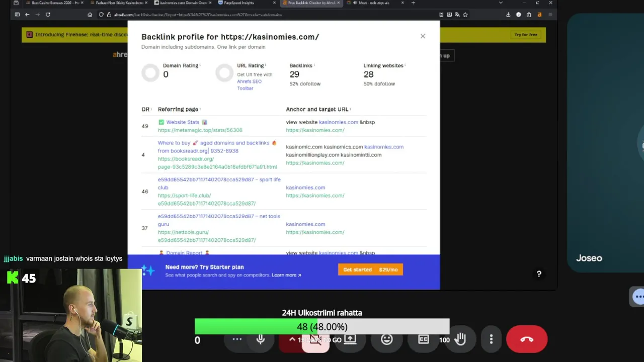Open the sport-life.club referring URL
The height and width of the screenshot is (362, 644).
point(207,200)
